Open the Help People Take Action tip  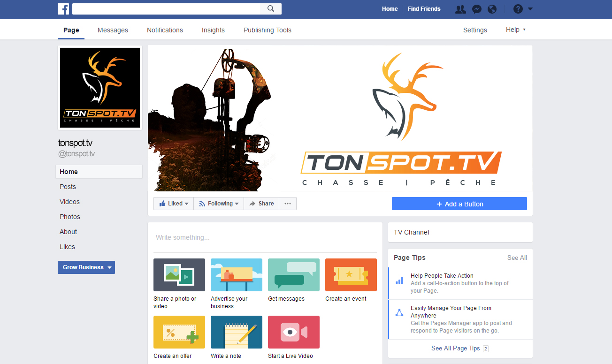click(460, 283)
